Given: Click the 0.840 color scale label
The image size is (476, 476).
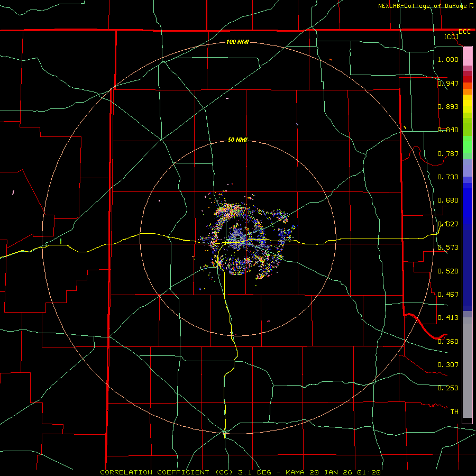Looking at the screenshot, I should coord(448,130).
